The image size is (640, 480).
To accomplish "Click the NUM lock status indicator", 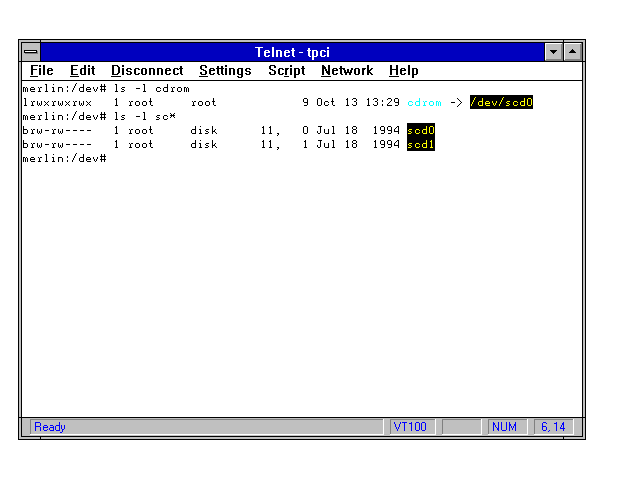I will (505, 427).
